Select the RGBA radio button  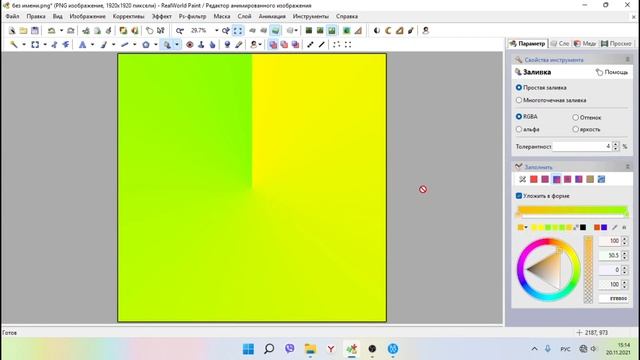tap(519, 117)
